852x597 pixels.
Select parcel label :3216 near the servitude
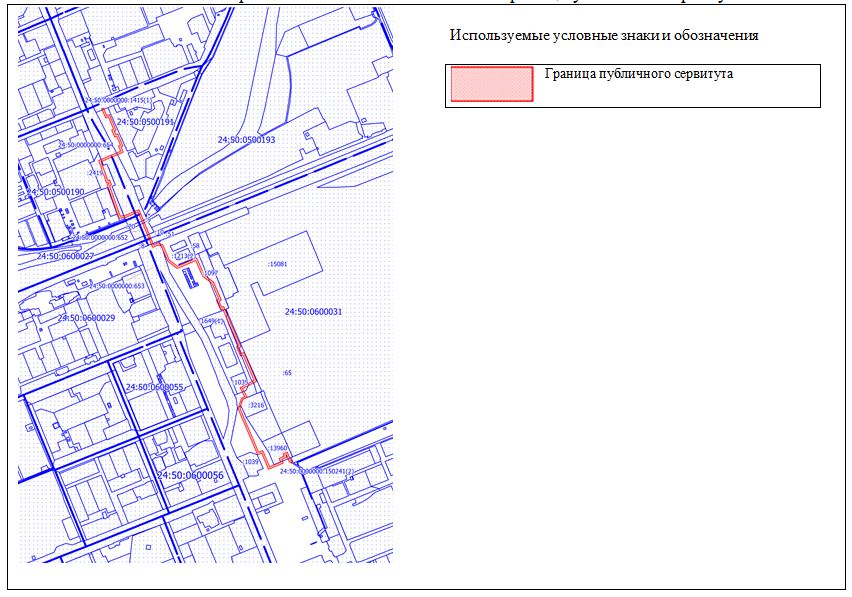tap(255, 405)
